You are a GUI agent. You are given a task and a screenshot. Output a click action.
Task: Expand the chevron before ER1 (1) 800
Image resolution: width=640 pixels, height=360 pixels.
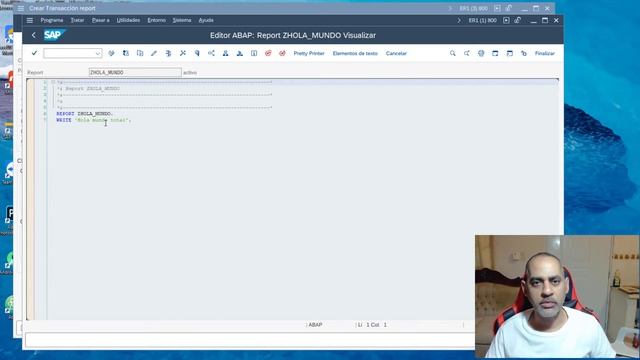coord(459,20)
